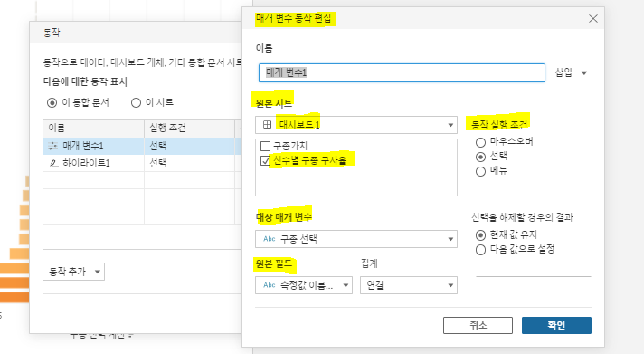Click the parameter action icon beside 매개 변수1

(53, 146)
